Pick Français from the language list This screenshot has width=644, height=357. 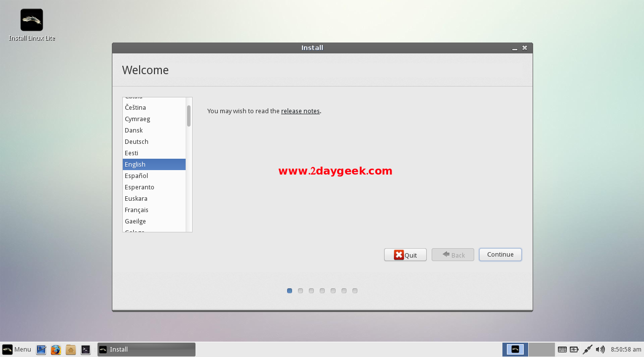tap(137, 210)
